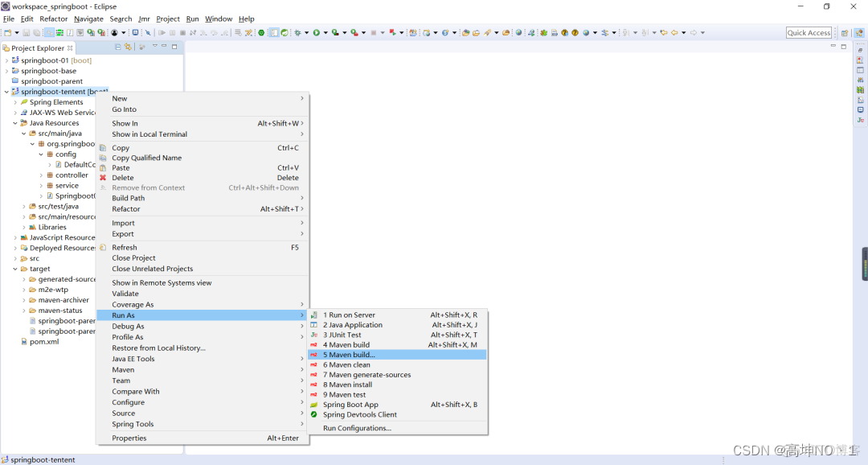868x465 pixels.
Task: Click the Coverage run toolbar icon
Action: [335, 33]
